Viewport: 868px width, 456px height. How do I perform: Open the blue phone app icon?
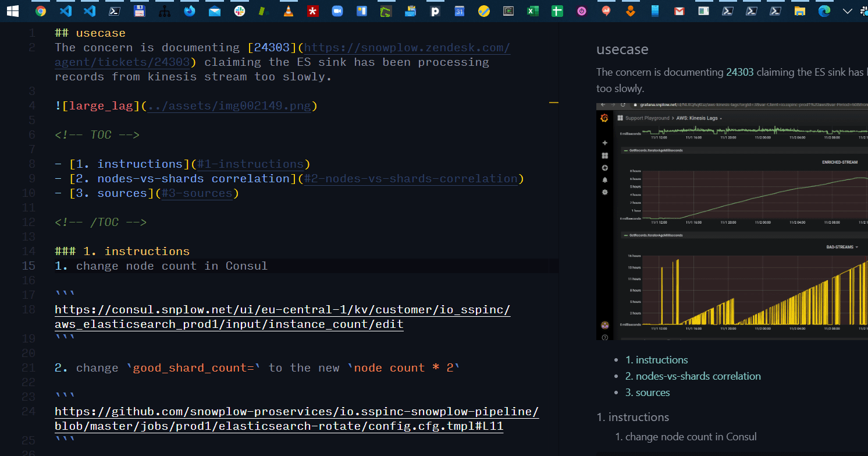coord(655,10)
